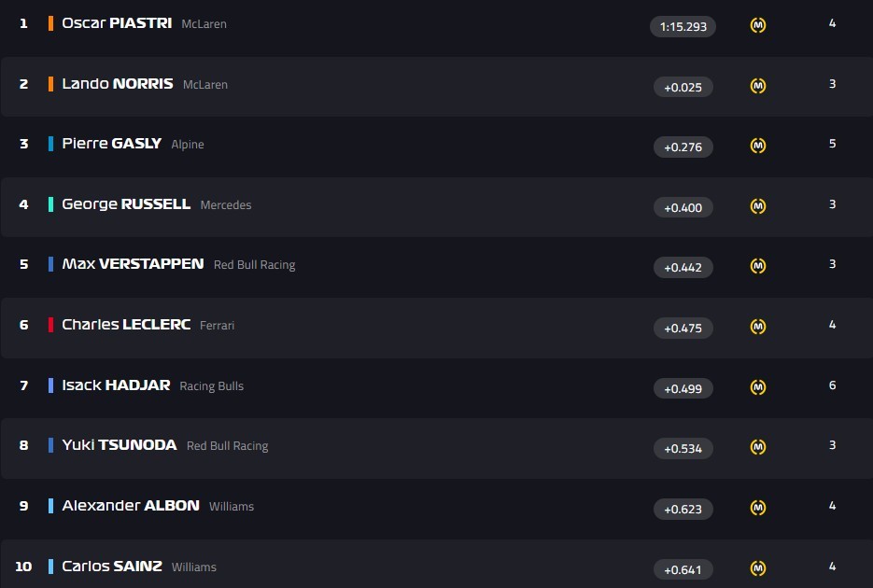
Task: Click the red Ferrari colour bar beside Leclerc
Action: 50,325
